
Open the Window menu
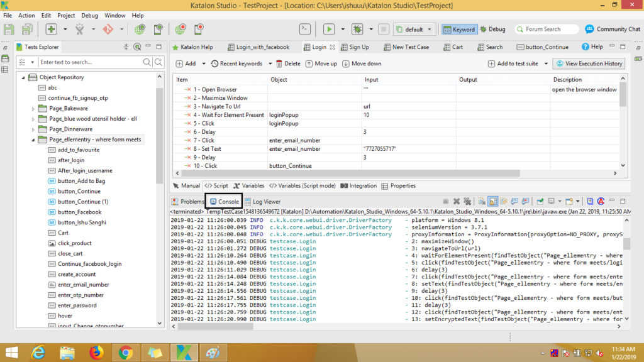click(114, 16)
